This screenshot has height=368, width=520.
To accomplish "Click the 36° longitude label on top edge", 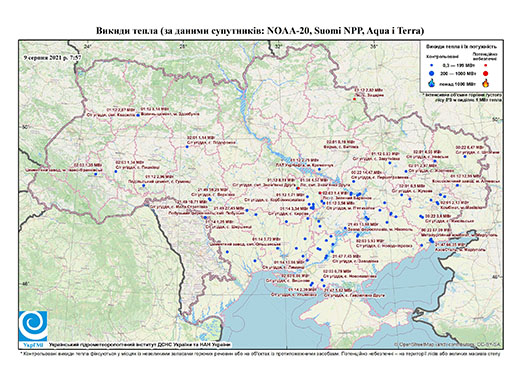I will click(x=374, y=46).
